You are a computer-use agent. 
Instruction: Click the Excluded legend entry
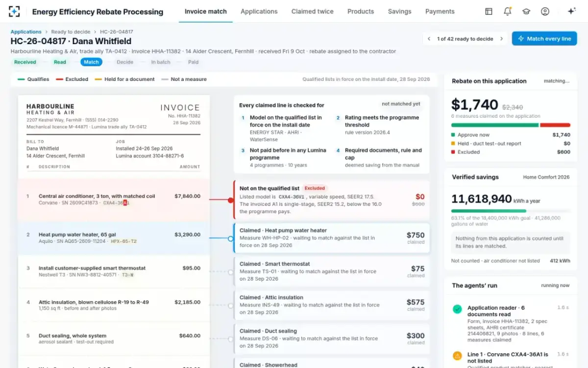pos(72,79)
